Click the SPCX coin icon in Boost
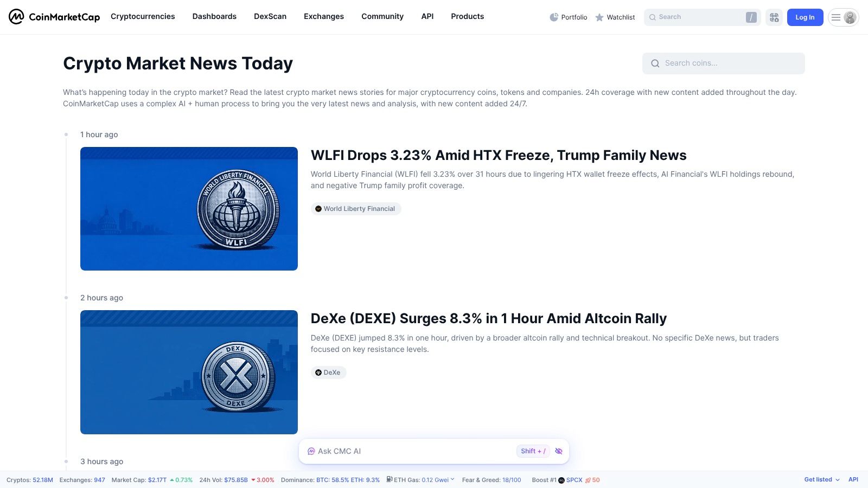 (561, 480)
